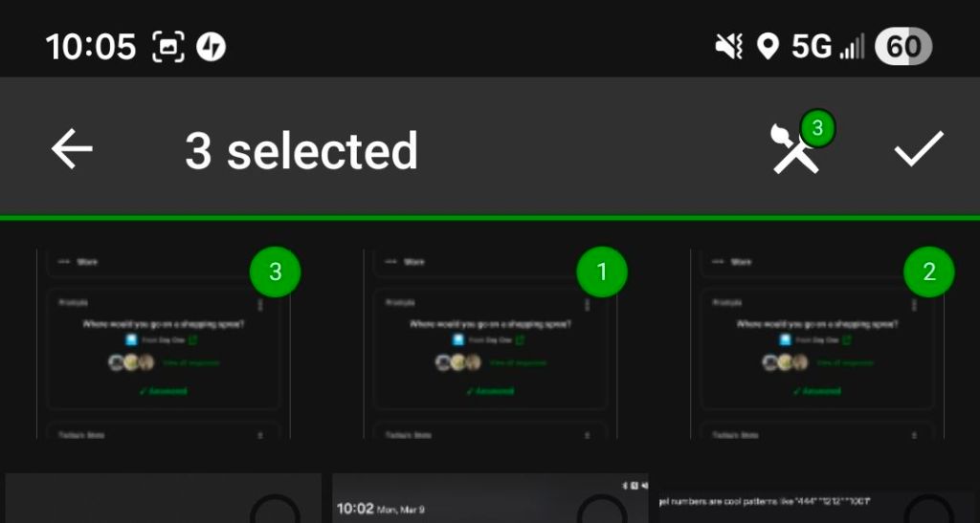
Task: Tap the lightning bolt status icon
Action: click(212, 47)
